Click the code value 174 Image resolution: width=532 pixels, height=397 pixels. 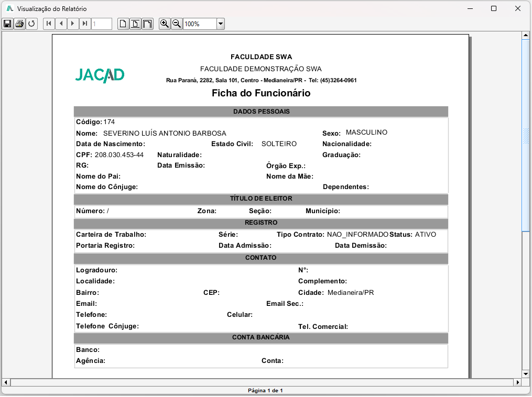109,122
